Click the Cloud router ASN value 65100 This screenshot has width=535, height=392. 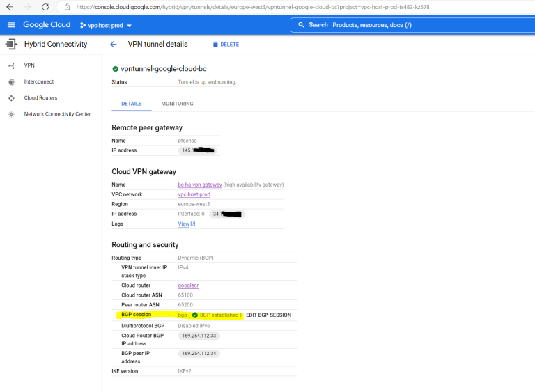click(x=185, y=295)
